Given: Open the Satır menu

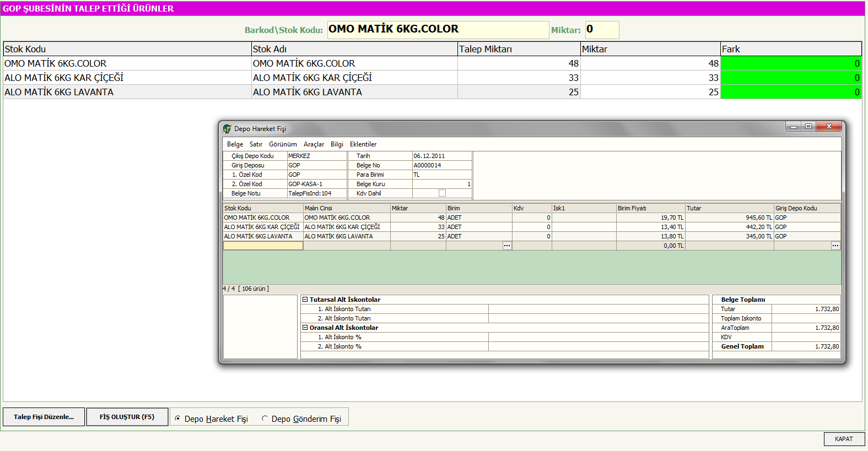Looking at the screenshot, I should click(x=256, y=144).
